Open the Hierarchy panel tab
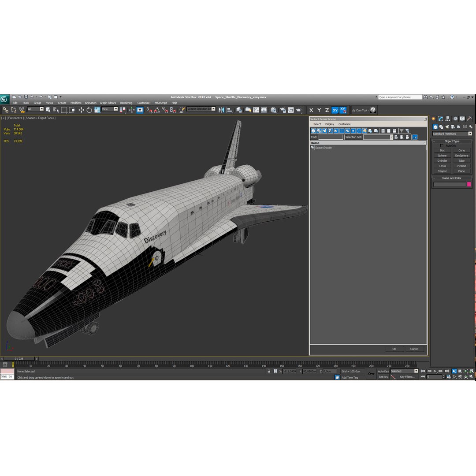Viewport: 476px width, 476px height. (x=448, y=119)
